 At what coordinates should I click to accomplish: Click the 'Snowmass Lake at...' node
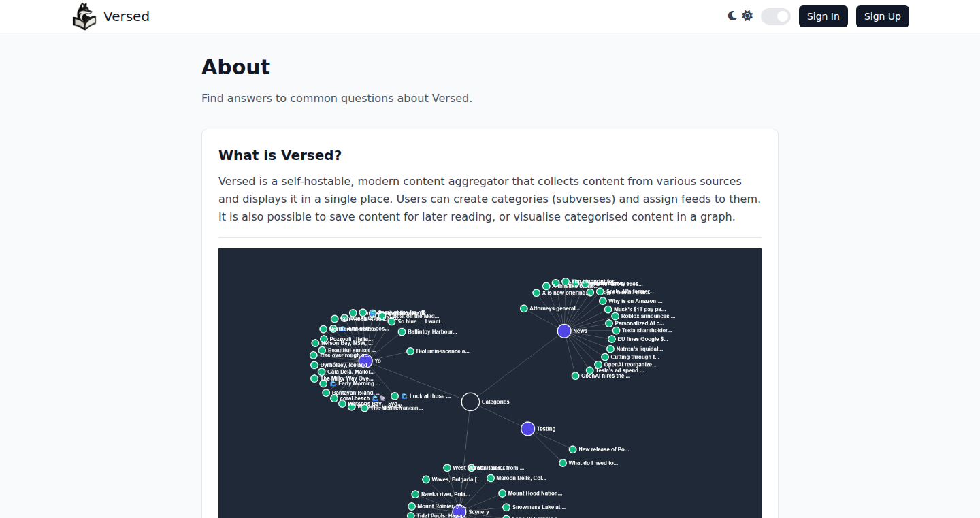coord(506,507)
